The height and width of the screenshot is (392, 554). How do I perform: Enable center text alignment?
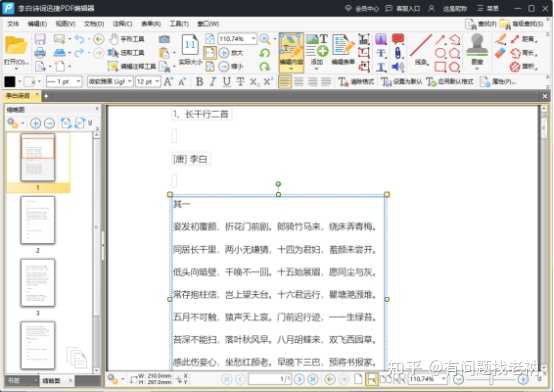(299, 82)
